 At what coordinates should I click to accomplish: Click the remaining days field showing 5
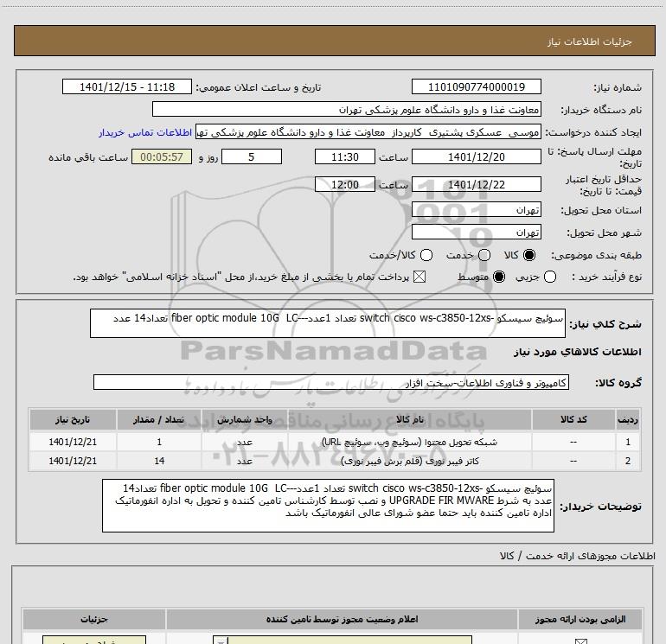pos(252,156)
